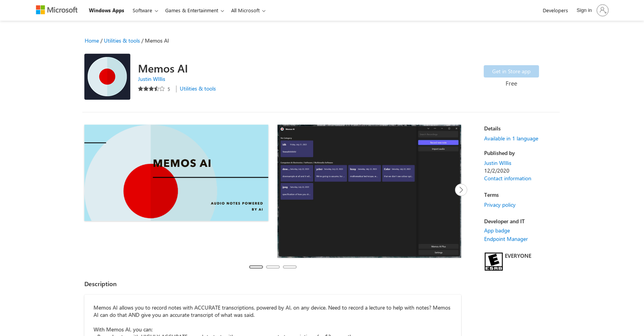
Task: Click the next screenshot arrow
Action: [461, 189]
